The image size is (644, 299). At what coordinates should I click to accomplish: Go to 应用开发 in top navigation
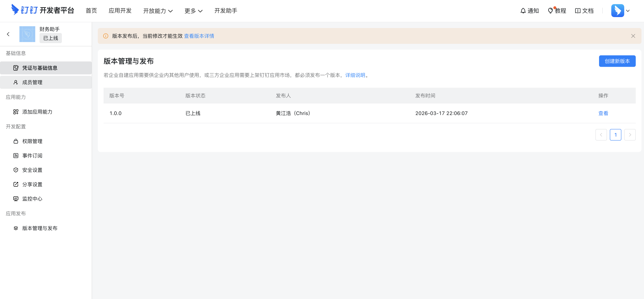[120, 11]
